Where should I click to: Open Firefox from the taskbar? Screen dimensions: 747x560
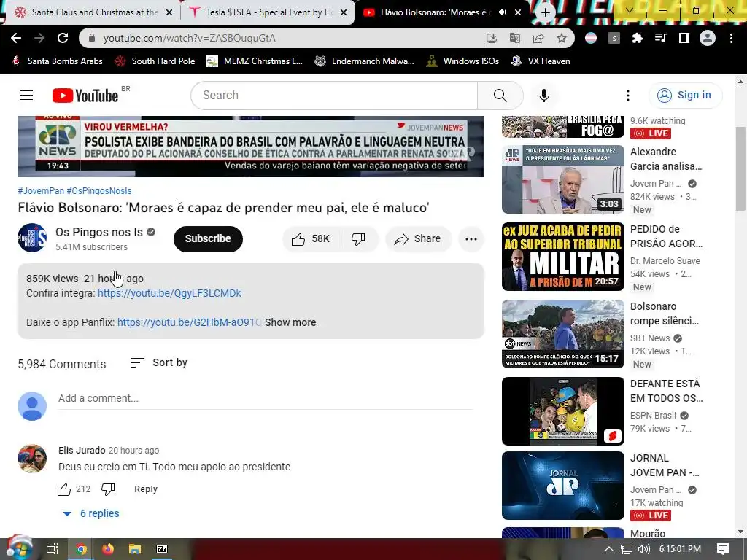108,549
